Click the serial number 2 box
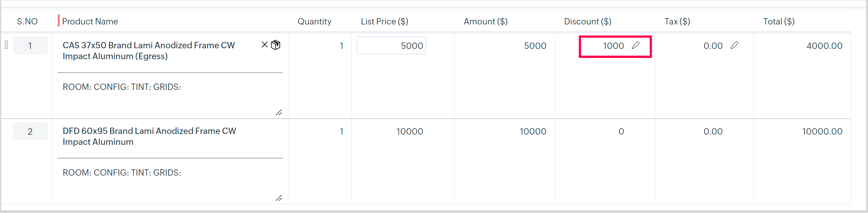 [30, 131]
